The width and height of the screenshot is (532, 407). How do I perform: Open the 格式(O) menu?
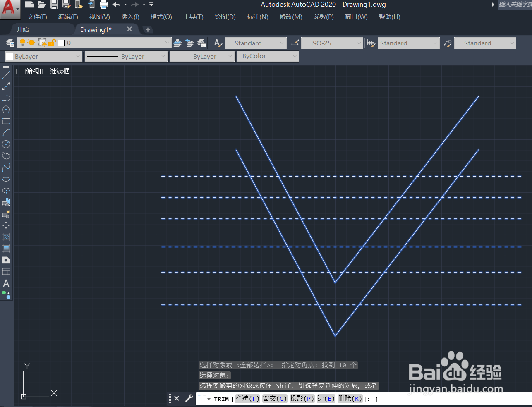[x=161, y=17]
